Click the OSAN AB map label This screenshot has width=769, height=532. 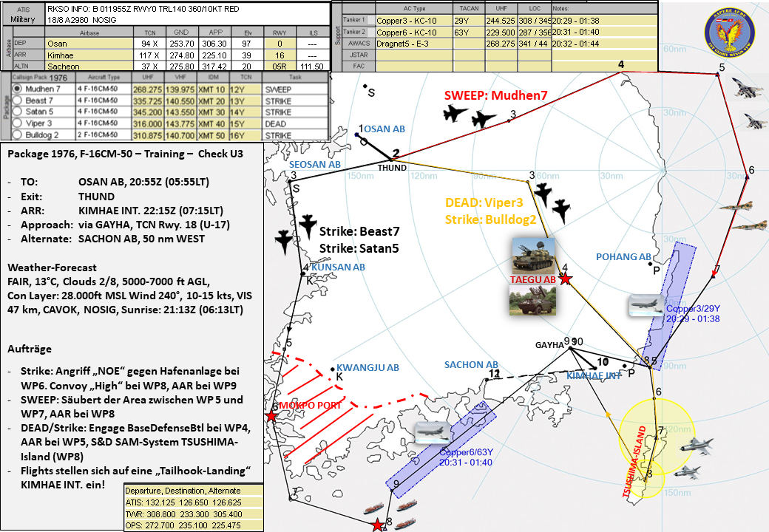point(384,129)
